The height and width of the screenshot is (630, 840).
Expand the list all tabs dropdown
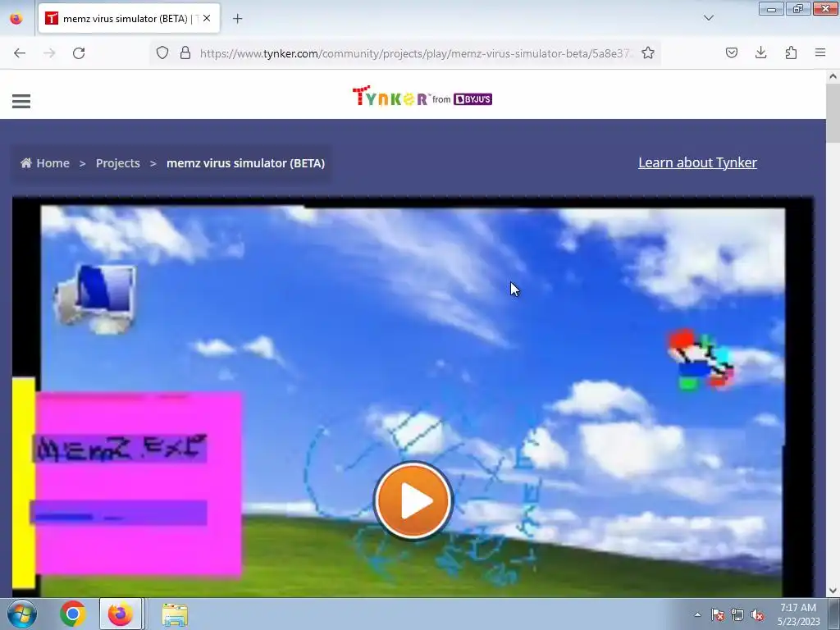click(x=709, y=18)
